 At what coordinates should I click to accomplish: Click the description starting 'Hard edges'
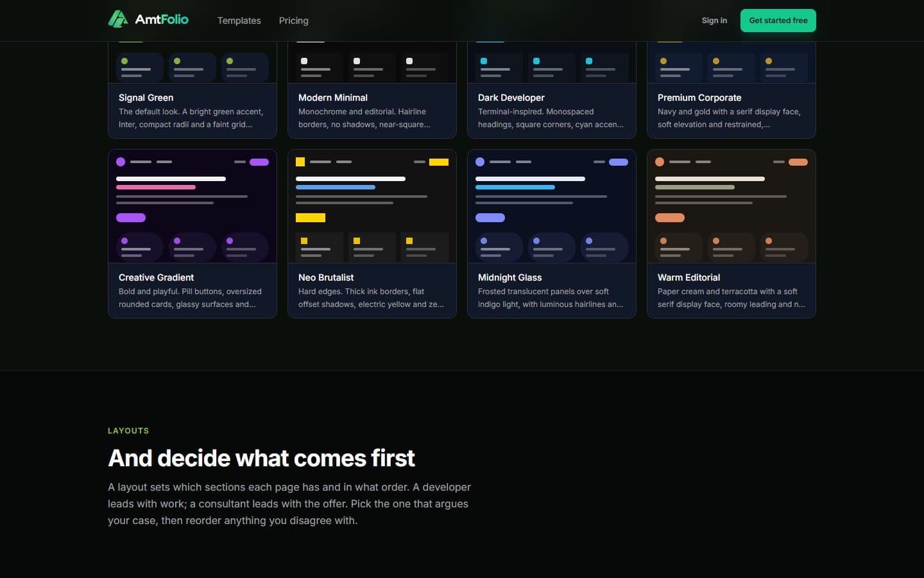click(x=371, y=298)
